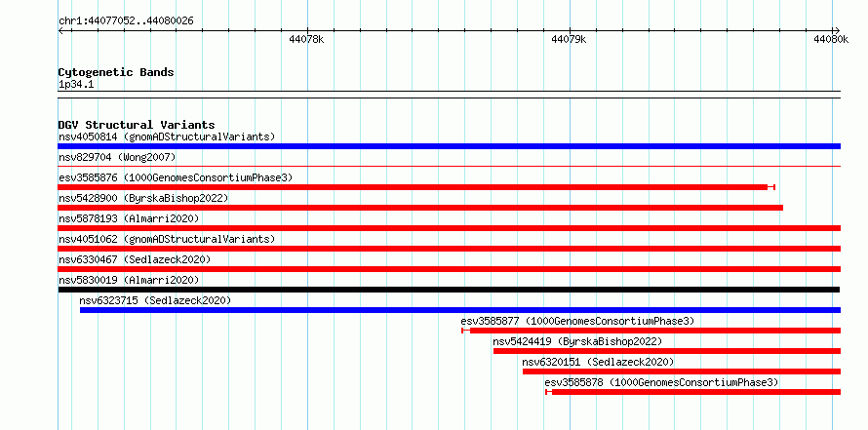
Task: Select the 1p34.1 cytogenetic band label
Action: (x=76, y=85)
